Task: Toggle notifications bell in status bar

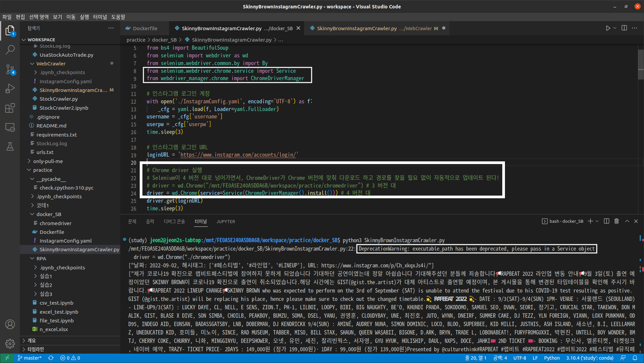Action: click(x=635, y=358)
